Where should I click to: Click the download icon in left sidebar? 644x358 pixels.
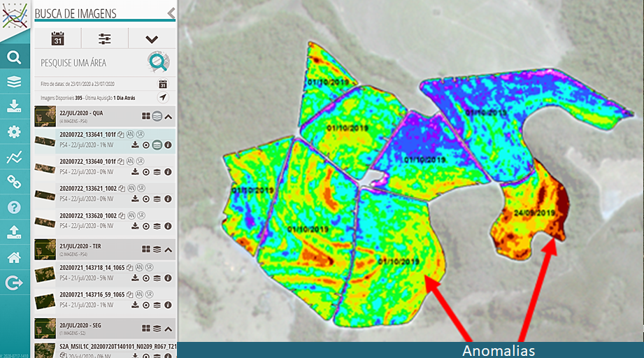[14, 107]
